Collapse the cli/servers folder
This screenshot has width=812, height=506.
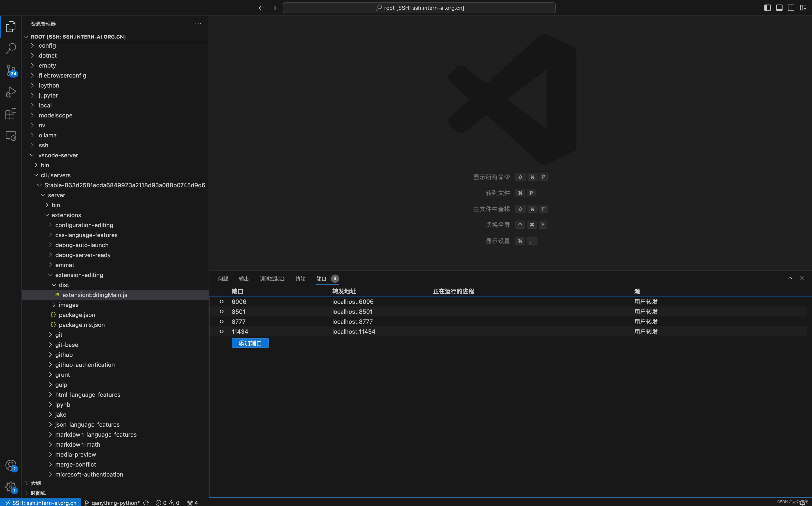pyautogui.click(x=115, y=175)
